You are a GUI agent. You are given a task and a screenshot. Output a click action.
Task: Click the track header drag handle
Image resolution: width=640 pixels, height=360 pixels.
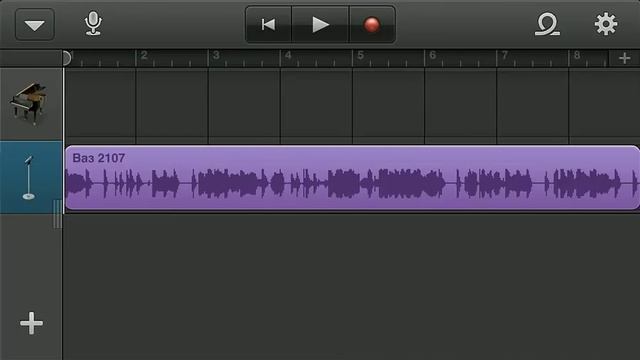(x=58, y=214)
